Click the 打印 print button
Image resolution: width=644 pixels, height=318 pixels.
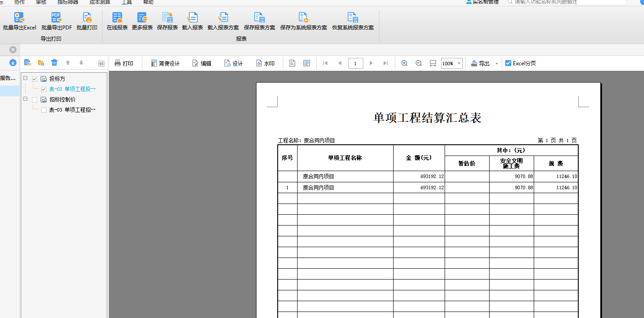(x=124, y=63)
